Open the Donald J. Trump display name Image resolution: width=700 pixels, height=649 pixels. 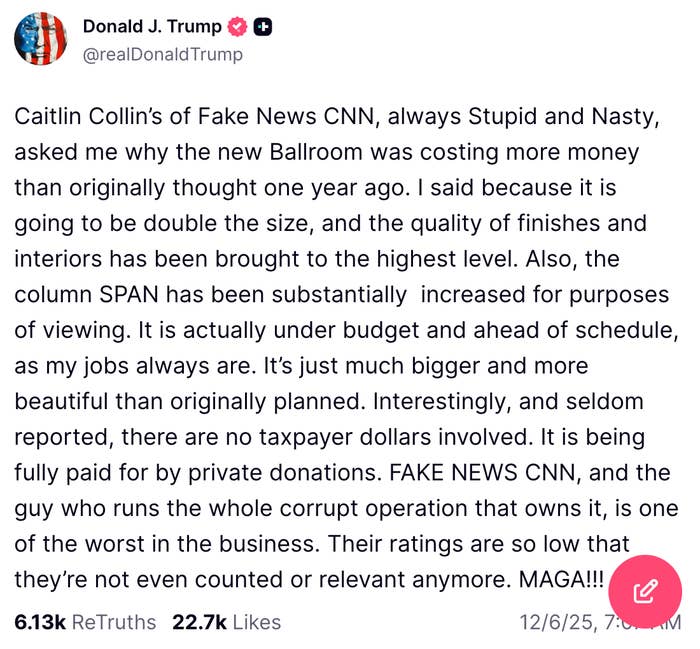click(x=152, y=27)
